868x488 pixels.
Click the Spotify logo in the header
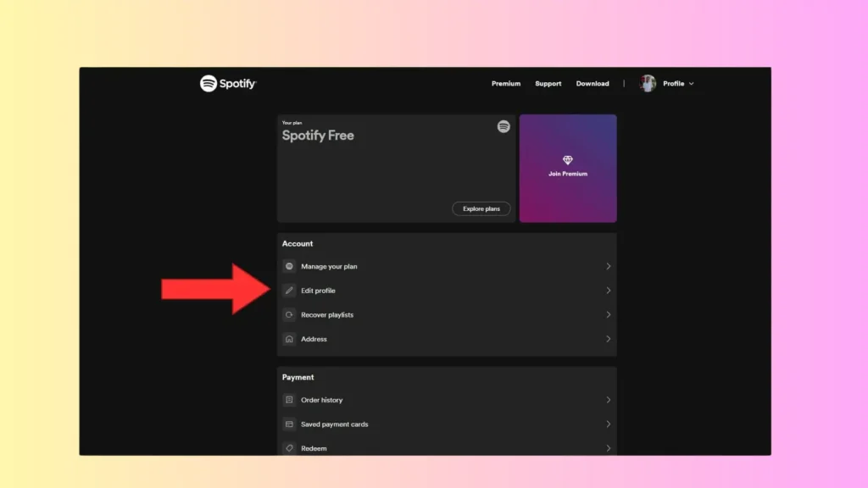tap(227, 83)
